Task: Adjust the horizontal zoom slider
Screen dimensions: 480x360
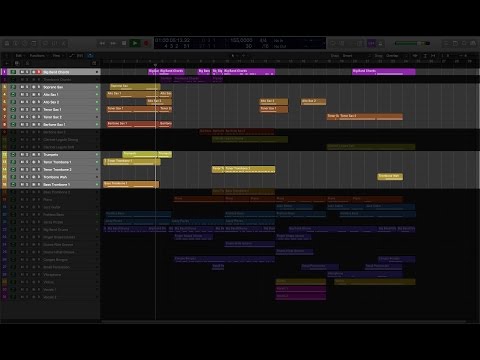Action: [x=464, y=56]
